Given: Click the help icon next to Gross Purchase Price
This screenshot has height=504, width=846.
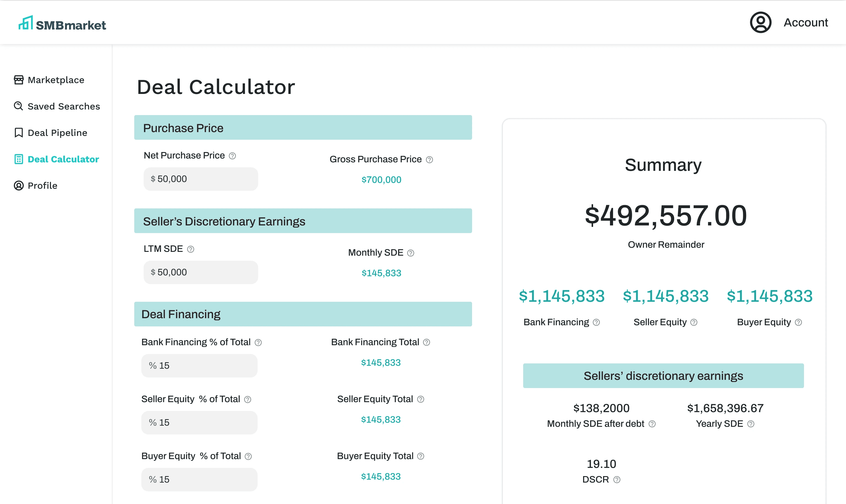Looking at the screenshot, I should tap(429, 160).
